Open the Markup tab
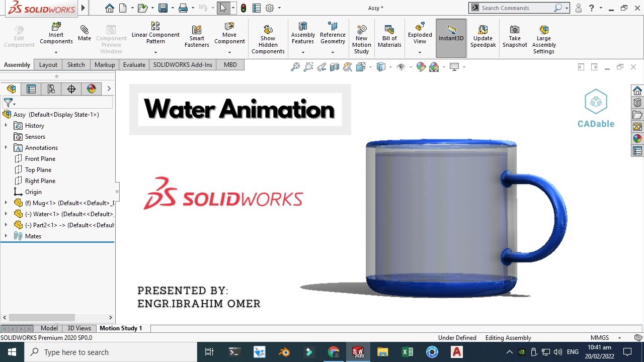The width and height of the screenshot is (644, 362). (105, 65)
